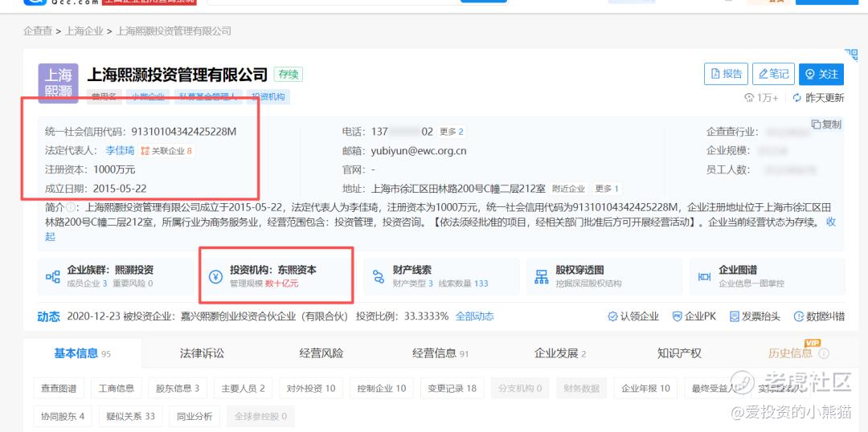Screen dimensions: 868x432
Task: Show 更多 2 phone numbers
Action: [451, 132]
